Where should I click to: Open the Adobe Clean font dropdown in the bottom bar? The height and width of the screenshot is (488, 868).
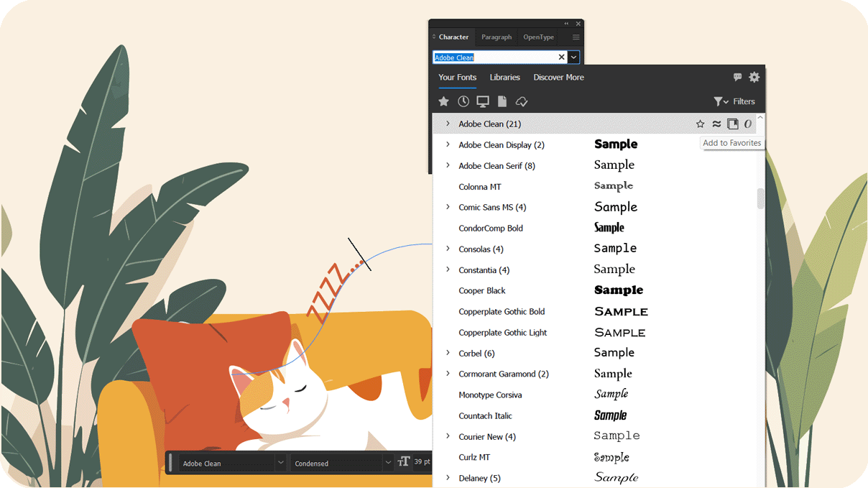coord(280,463)
